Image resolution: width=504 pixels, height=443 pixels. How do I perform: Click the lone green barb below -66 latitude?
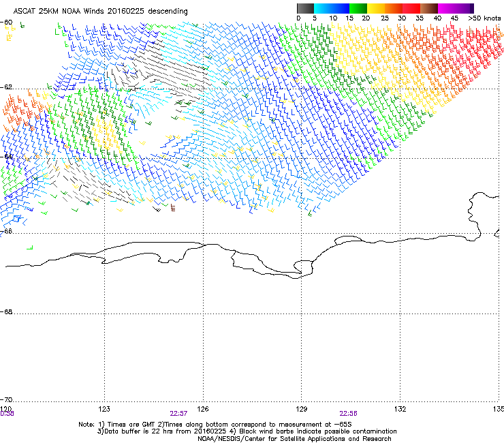tap(30, 247)
